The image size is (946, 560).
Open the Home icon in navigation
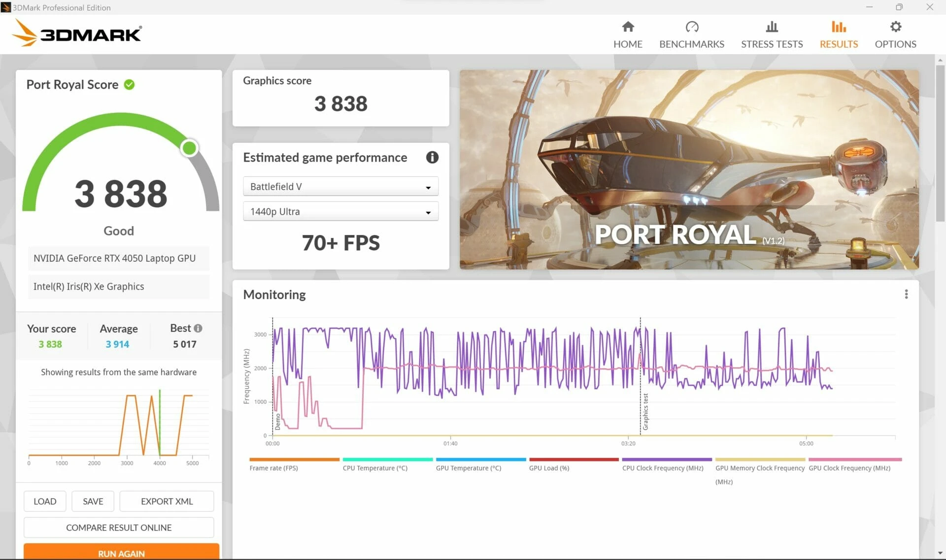pyautogui.click(x=628, y=27)
